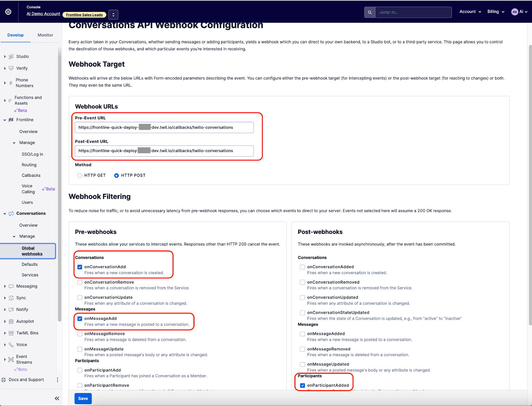
Task: Open the account switcher arrows button
Action: coord(113,15)
